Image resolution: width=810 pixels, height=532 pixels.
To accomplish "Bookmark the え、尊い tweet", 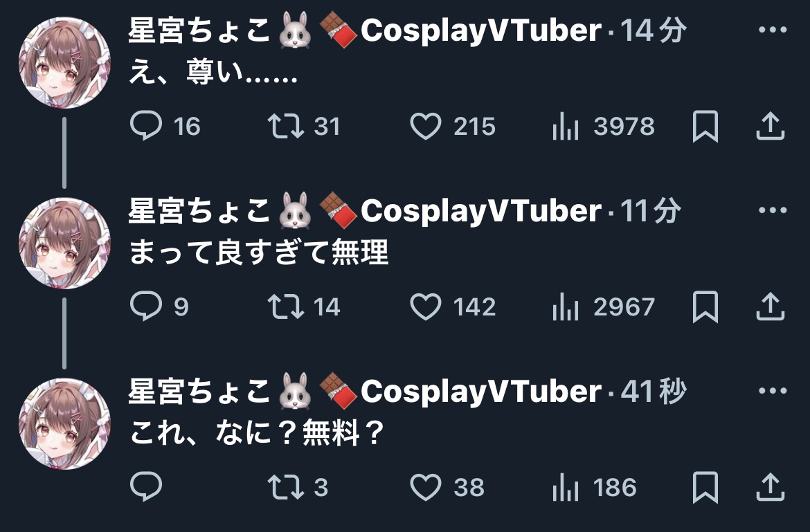I will tap(705, 126).
